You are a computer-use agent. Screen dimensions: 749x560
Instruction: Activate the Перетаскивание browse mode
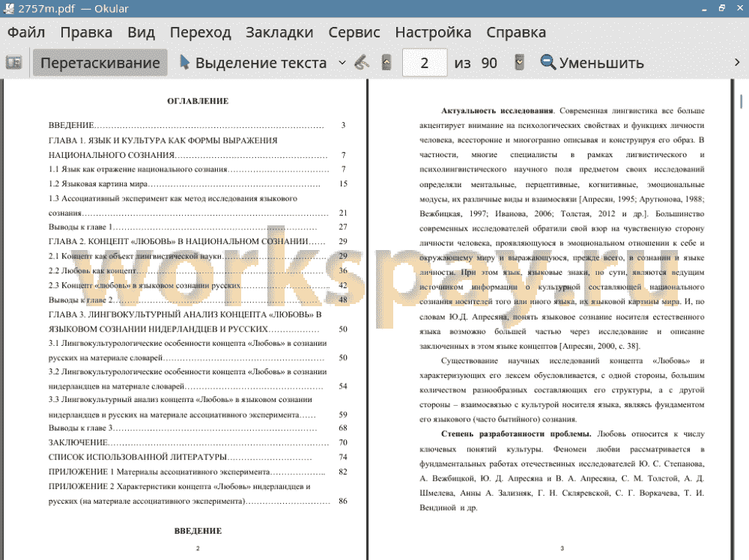tap(100, 63)
